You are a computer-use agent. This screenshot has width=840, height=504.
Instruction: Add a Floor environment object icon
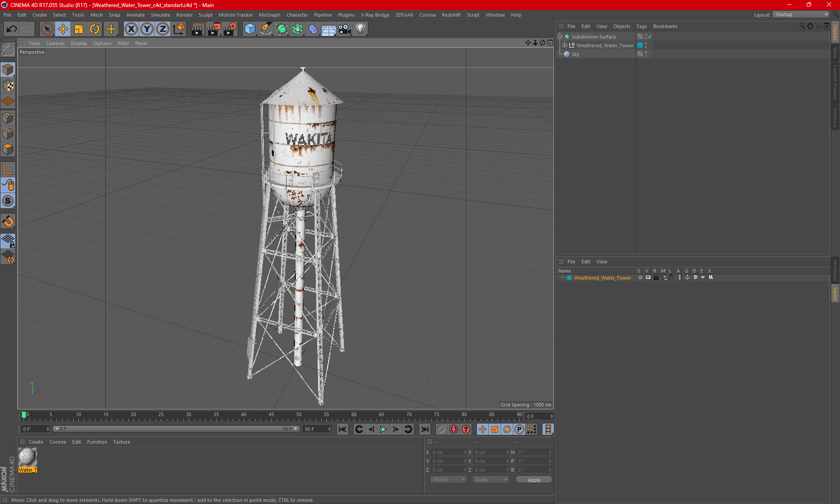(x=329, y=29)
